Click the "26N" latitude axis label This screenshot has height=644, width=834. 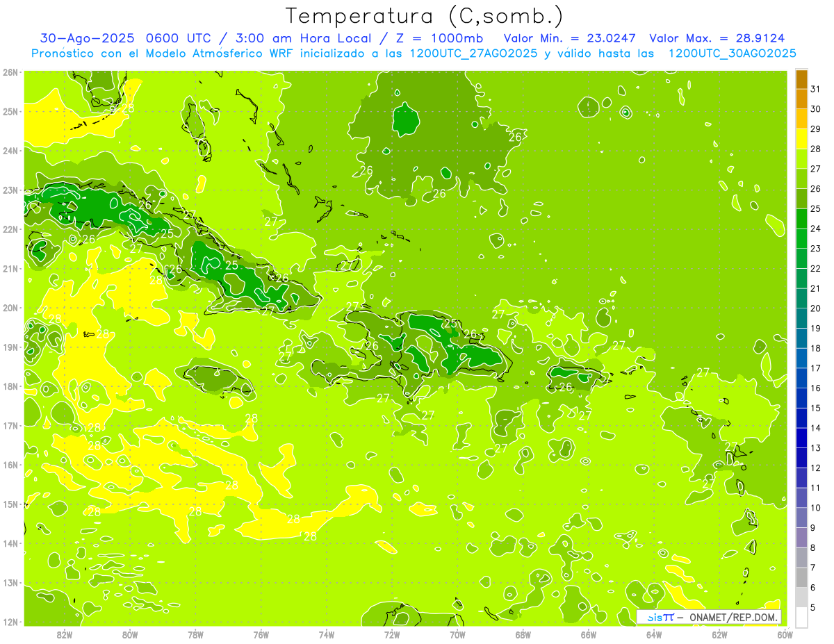10,72
